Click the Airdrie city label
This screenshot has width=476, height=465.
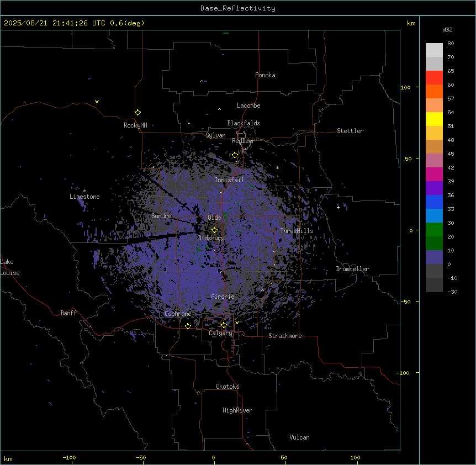223,297
